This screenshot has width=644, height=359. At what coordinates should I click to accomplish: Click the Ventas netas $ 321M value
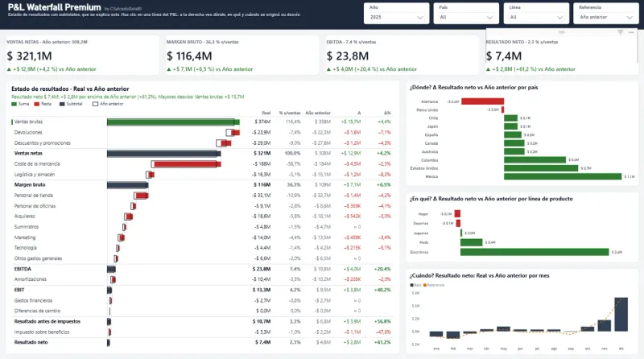click(262, 153)
